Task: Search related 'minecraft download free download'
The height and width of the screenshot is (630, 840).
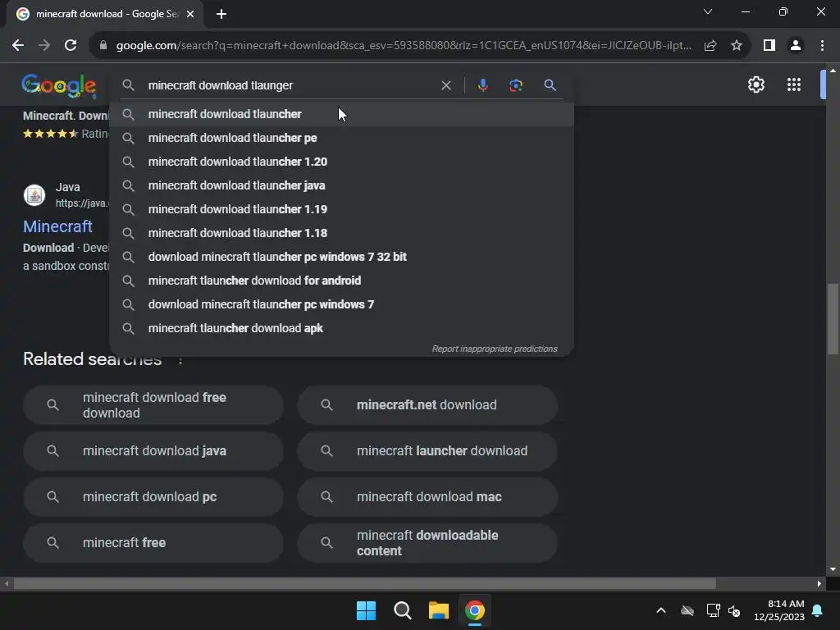Action: [x=153, y=405]
